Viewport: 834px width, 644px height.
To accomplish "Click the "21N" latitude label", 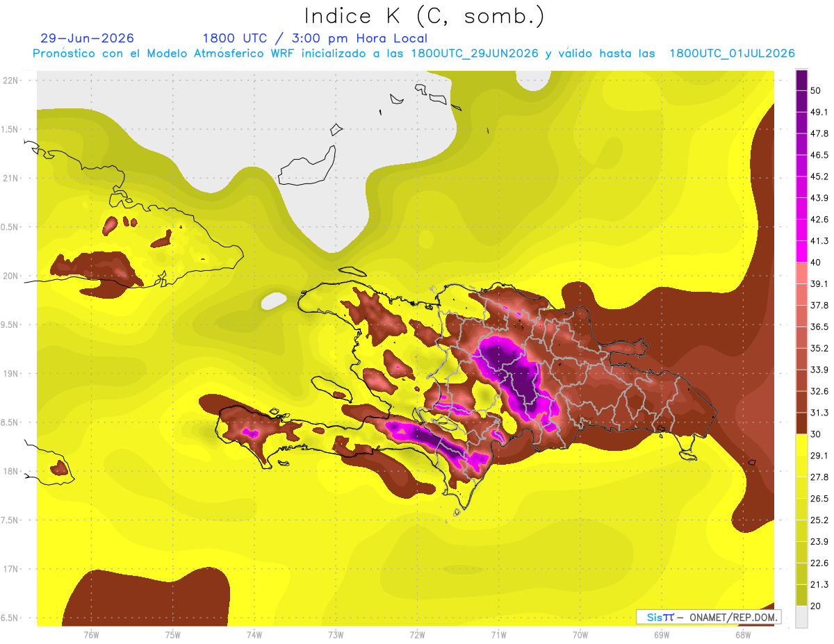I will click(10, 178).
